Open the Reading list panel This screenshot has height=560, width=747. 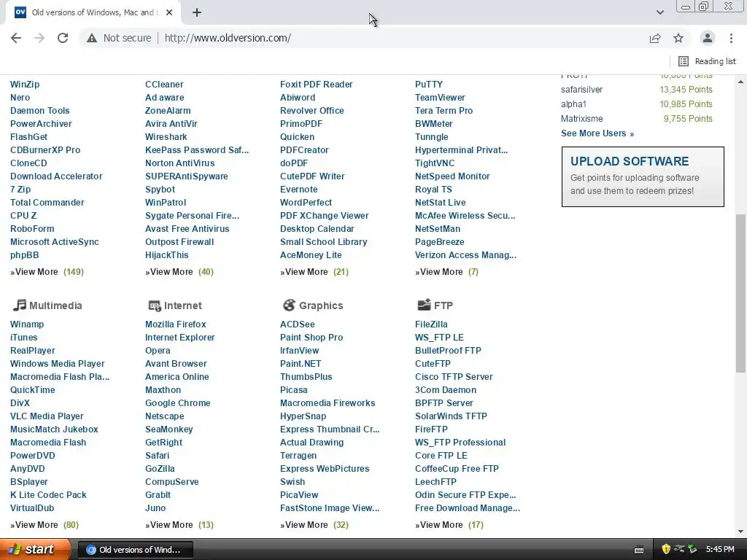point(707,61)
